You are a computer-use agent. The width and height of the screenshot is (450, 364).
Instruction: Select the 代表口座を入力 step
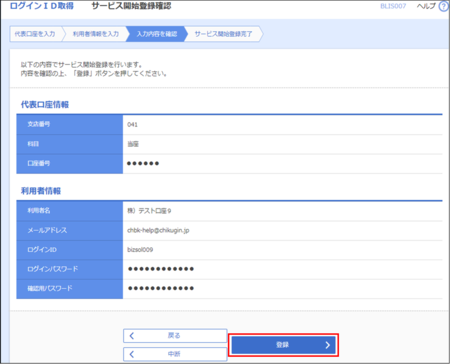point(35,34)
